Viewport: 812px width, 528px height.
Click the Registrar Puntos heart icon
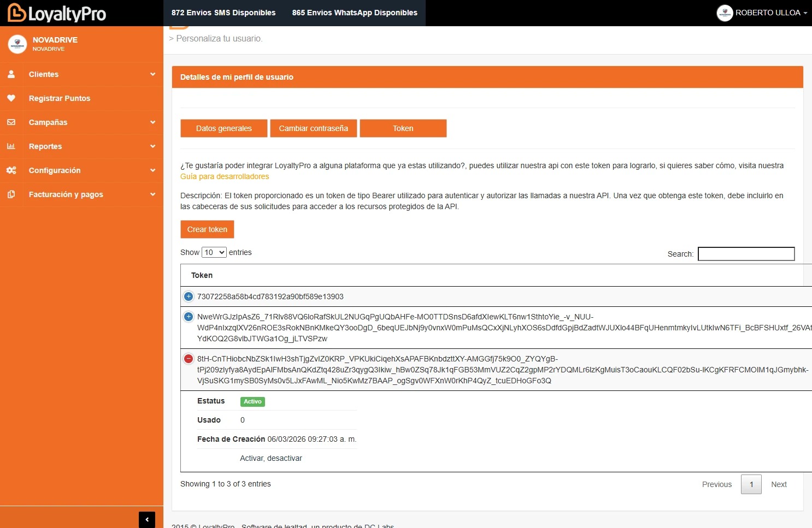pos(11,98)
